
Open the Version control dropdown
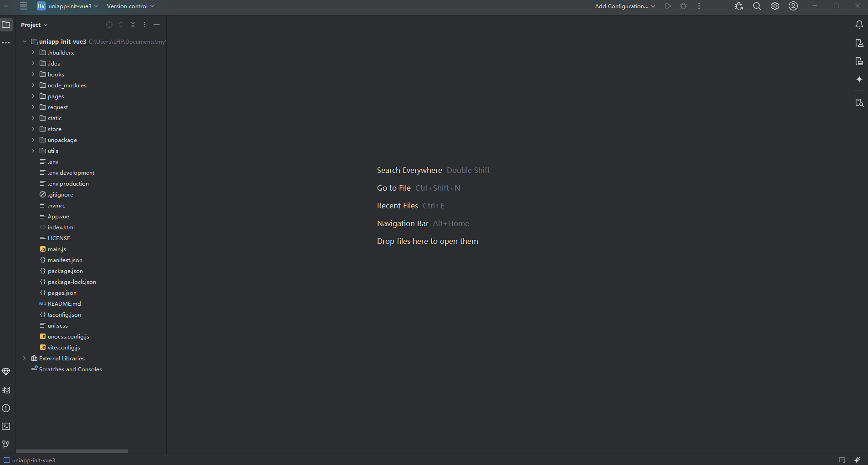[130, 6]
